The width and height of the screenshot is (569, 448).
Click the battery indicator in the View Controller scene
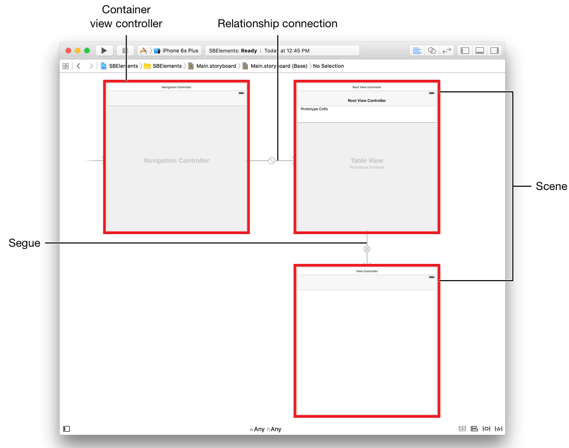(431, 277)
